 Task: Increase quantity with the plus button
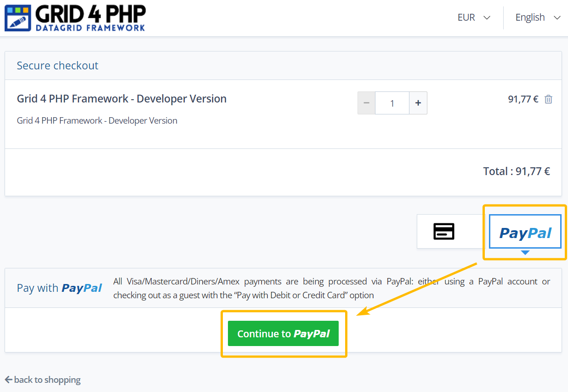click(418, 103)
